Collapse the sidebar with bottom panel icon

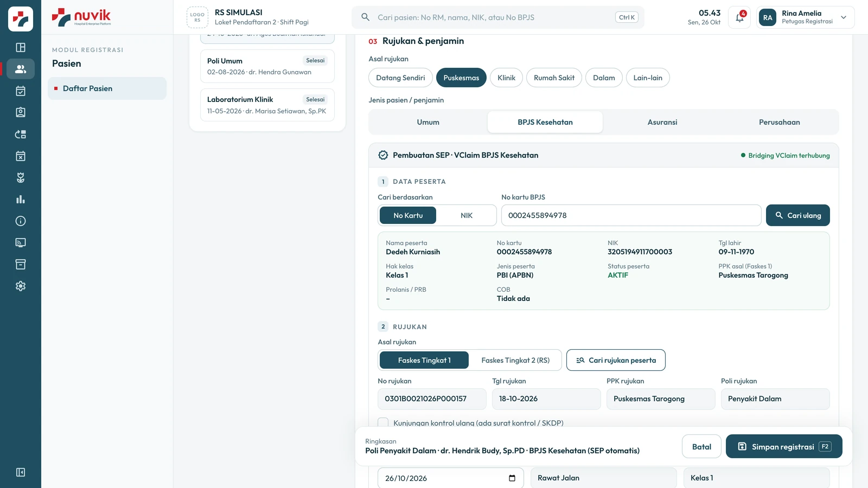coord(21,472)
